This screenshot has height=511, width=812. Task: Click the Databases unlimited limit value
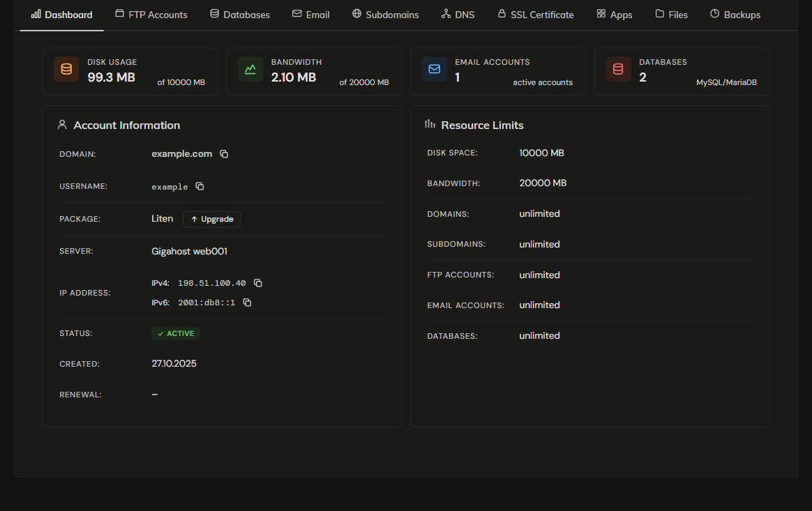540,335
